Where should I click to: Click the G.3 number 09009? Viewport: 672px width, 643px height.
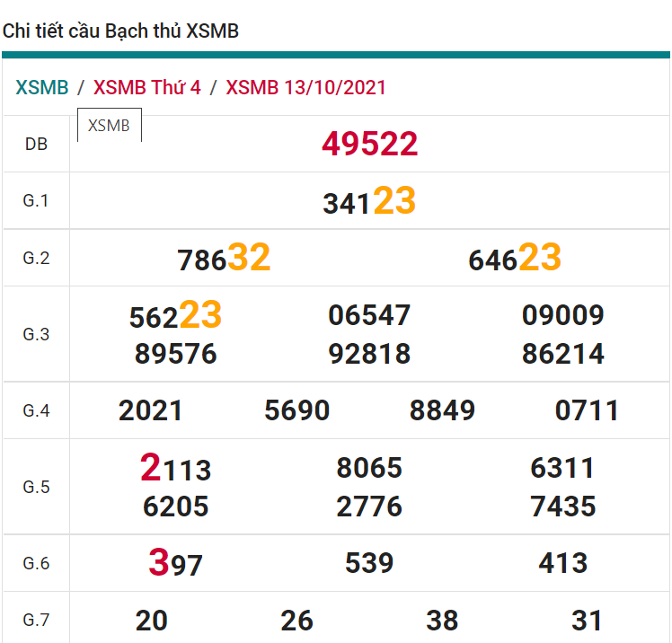click(x=563, y=316)
